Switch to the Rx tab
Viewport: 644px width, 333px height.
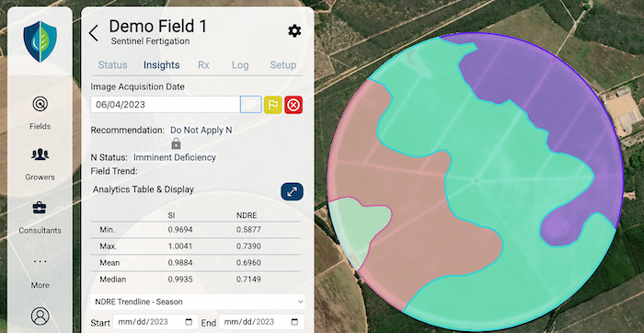pyautogui.click(x=203, y=65)
